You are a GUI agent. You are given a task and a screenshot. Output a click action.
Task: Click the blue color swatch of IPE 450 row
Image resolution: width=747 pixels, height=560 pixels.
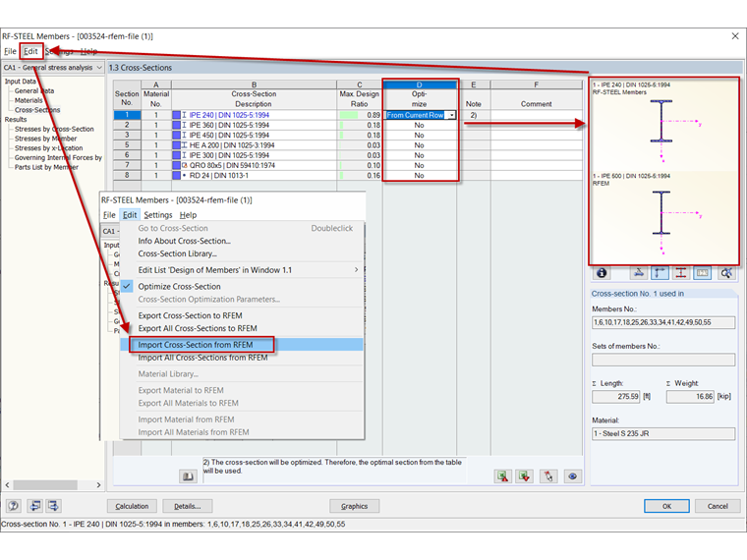tap(176, 136)
